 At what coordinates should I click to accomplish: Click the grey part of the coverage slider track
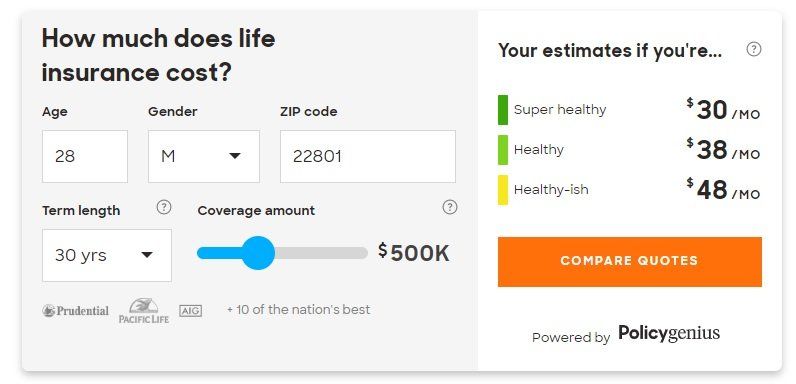(x=321, y=253)
